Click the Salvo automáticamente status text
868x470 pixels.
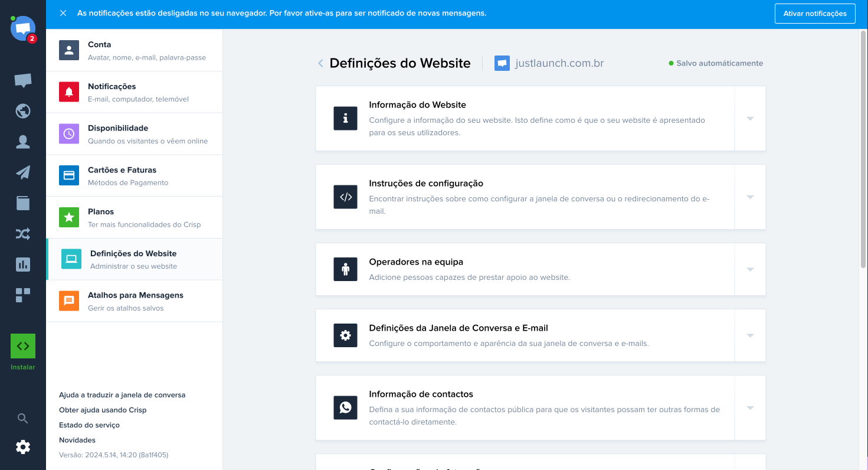coord(719,63)
